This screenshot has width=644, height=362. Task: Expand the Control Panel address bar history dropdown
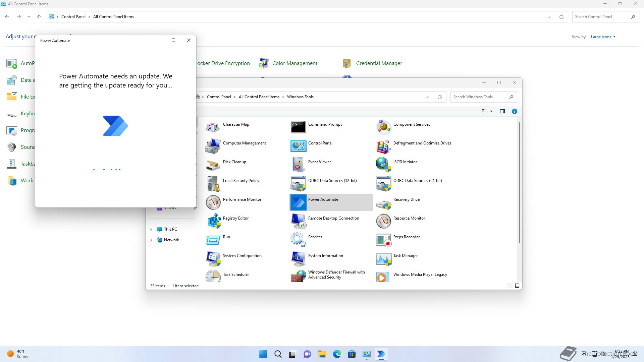(x=549, y=17)
